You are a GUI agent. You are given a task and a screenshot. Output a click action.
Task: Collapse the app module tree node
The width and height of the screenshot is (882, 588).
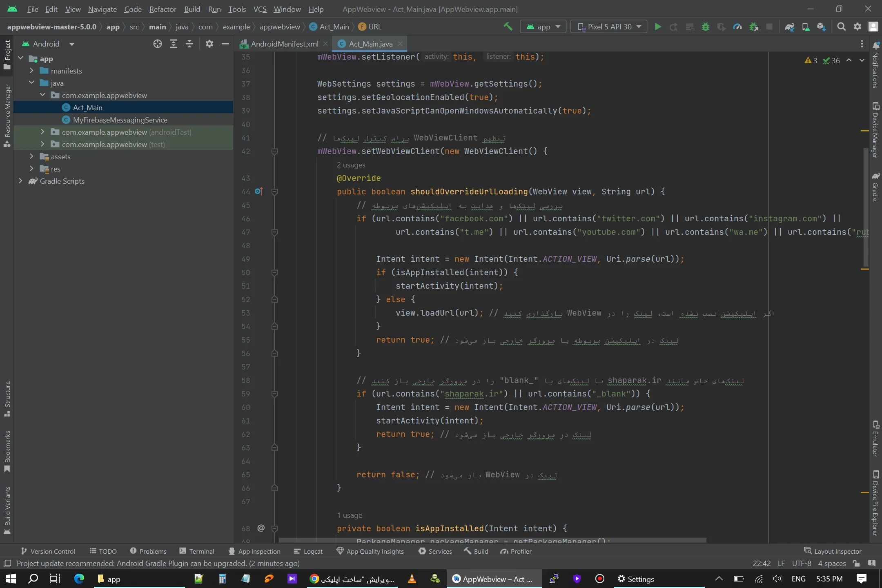coord(20,58)
